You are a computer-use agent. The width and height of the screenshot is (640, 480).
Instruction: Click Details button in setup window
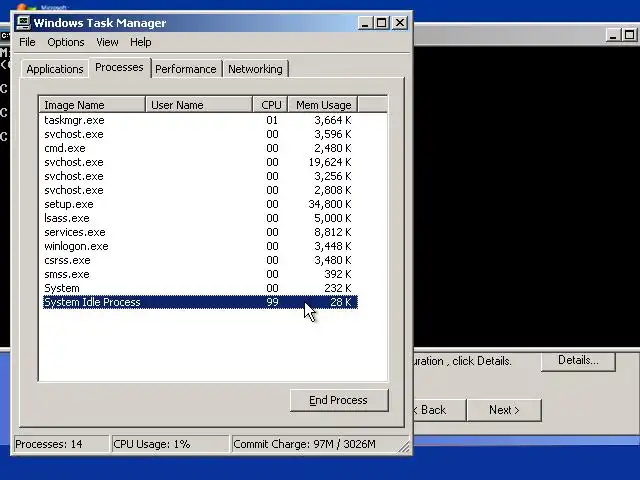[x=578, y=360]
